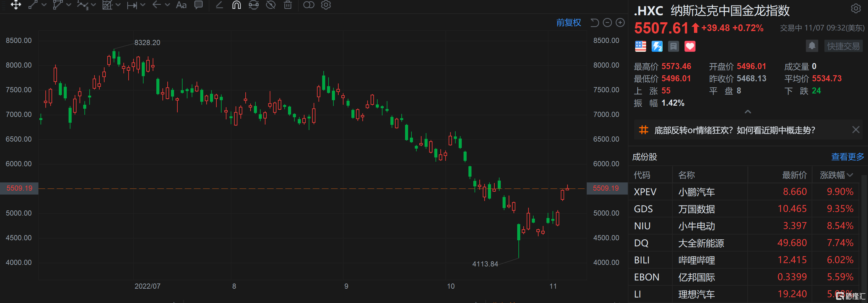The width and height of the screenshot is (868, 303).
Task: Hide all drawings with eye icon
Action: pos(271,5)
